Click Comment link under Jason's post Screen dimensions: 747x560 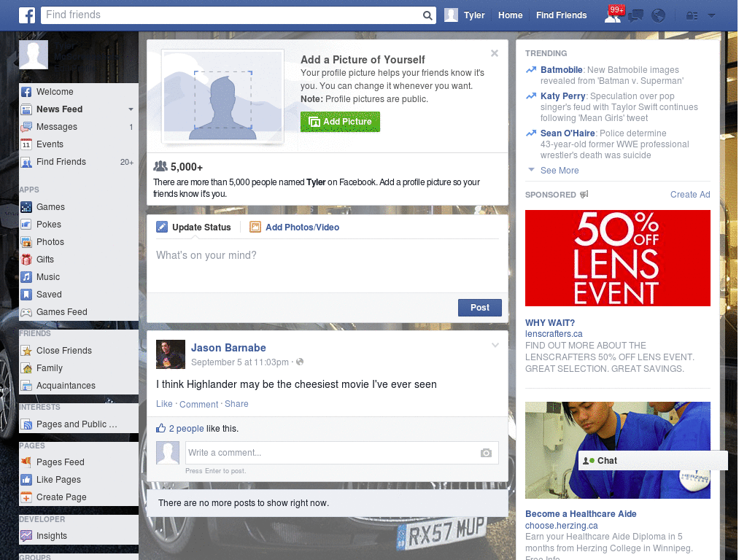(198, 404)
